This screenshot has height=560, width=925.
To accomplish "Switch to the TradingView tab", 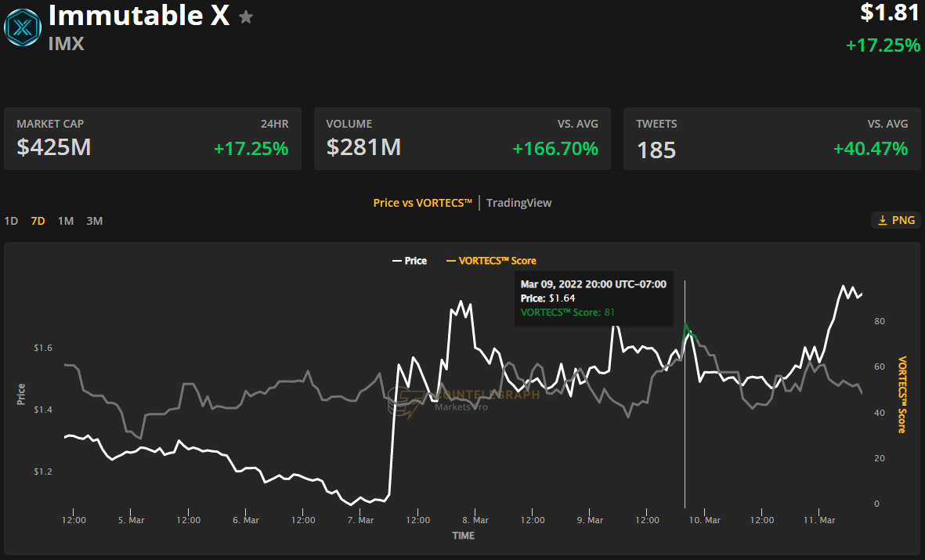I will [x=519, y=203].
